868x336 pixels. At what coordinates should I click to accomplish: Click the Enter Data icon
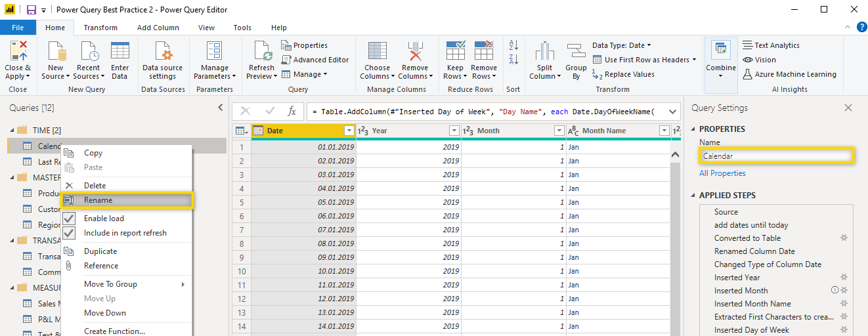click(x=119, y=51)
